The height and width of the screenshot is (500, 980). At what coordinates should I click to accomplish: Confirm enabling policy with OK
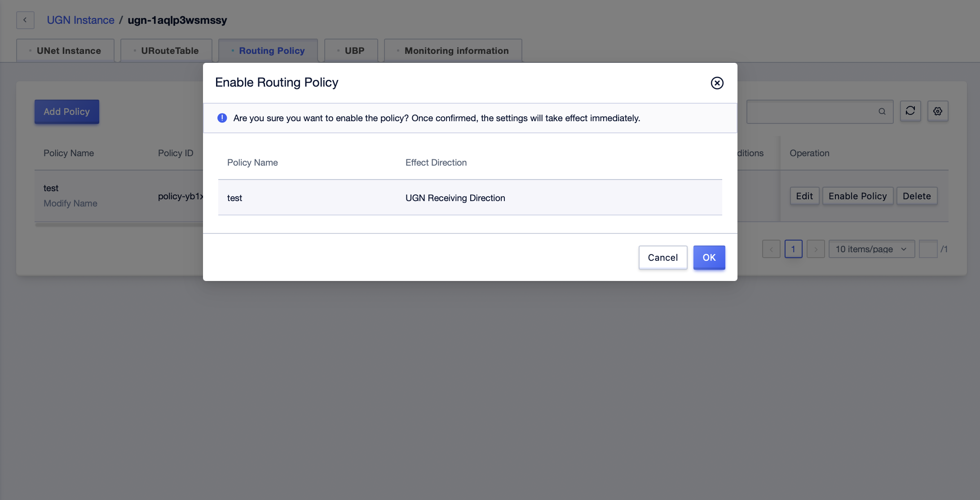tap(709, 258)
